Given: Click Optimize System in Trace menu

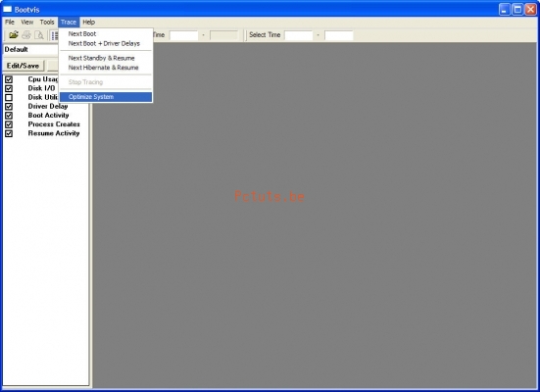Looking at the screenshot, I should point(106,97).
